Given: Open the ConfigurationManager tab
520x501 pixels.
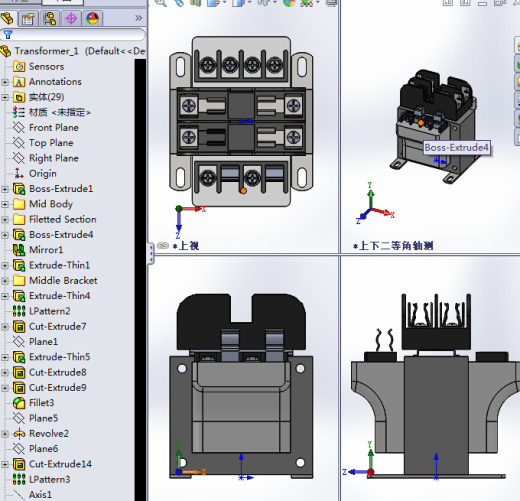Looking at the screenshot, I should click(49, 18).
